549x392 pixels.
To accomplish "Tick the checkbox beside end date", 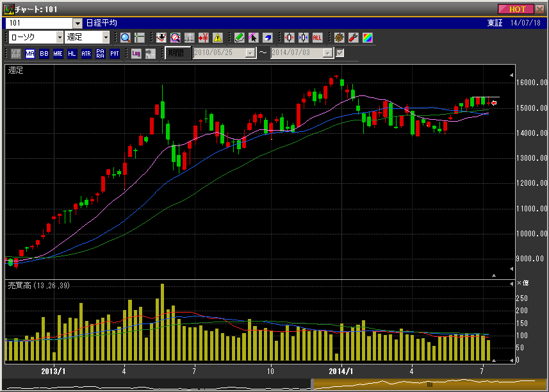I will click(340, 53).
